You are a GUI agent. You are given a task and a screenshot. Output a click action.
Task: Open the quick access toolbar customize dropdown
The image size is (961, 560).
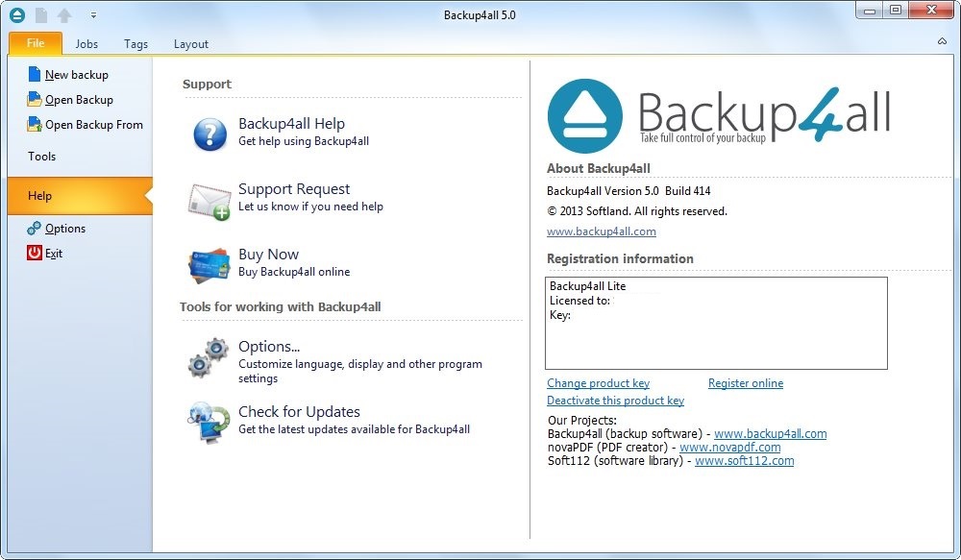93,15
